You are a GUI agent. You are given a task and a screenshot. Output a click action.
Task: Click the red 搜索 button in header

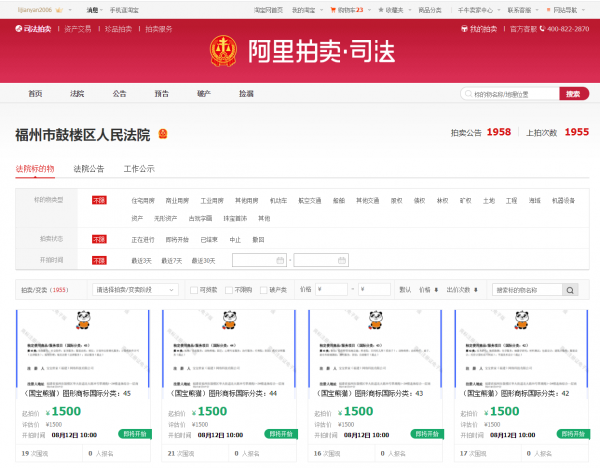pyautogui.click(x=574, y=94)
